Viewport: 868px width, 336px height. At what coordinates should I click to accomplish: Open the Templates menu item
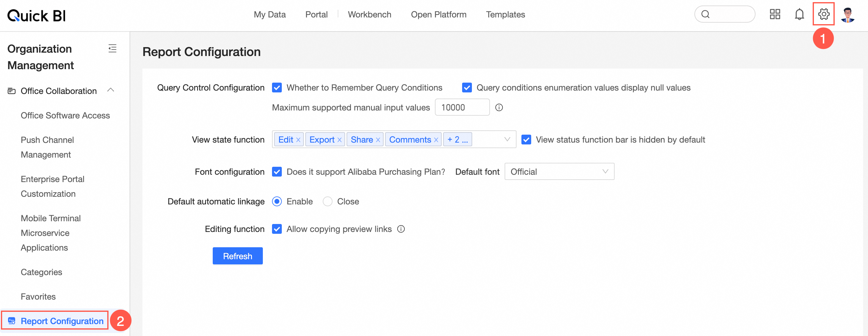pyautogui.click(x=505, y=14)
